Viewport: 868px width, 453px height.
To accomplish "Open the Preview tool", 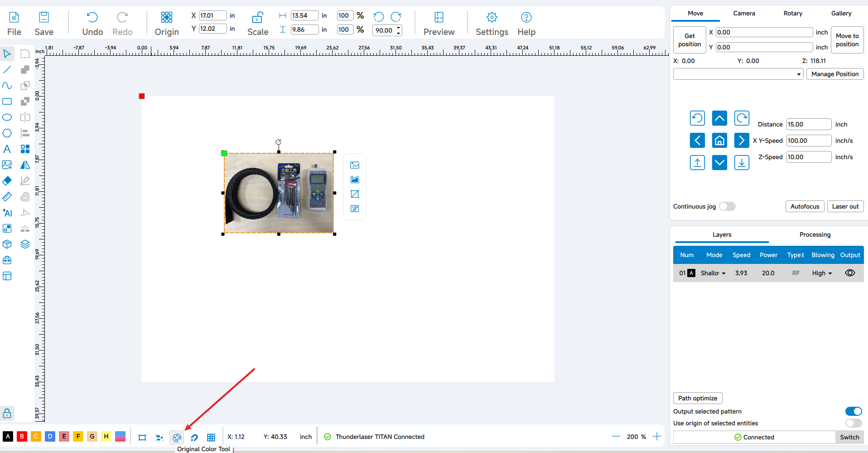I will pyautogui.click(x=439, y=24).
